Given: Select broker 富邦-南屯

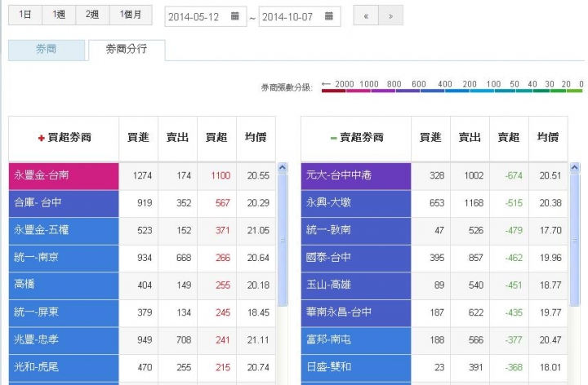Looking at the screenshot, I should tap(356, 340).
